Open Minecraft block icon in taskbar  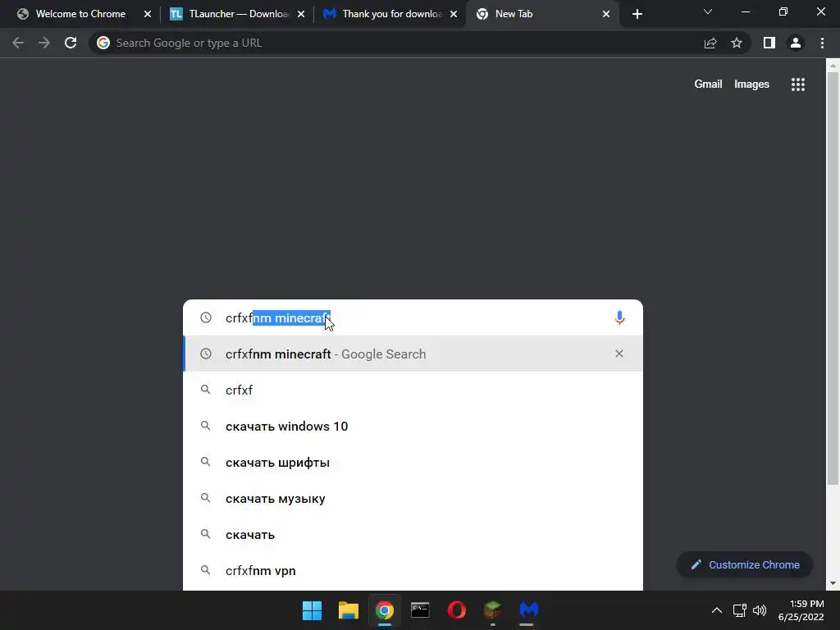492,610
